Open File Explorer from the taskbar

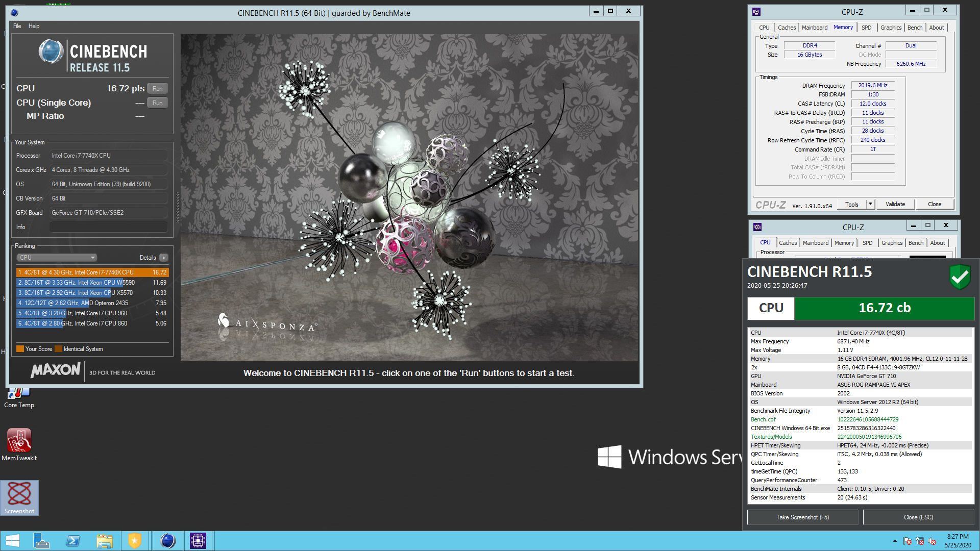coord(105,541)
